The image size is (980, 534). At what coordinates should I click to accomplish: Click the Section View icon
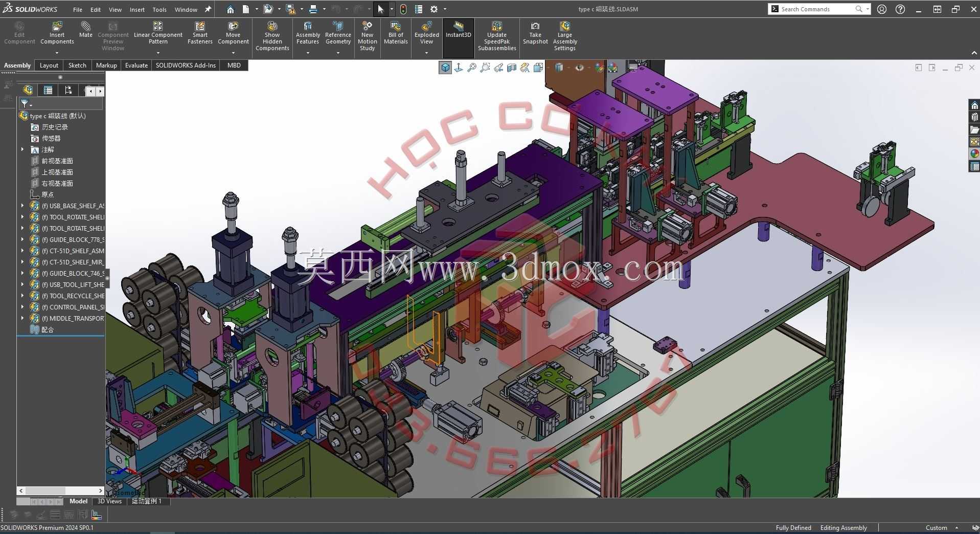click(x=512, y=68)
